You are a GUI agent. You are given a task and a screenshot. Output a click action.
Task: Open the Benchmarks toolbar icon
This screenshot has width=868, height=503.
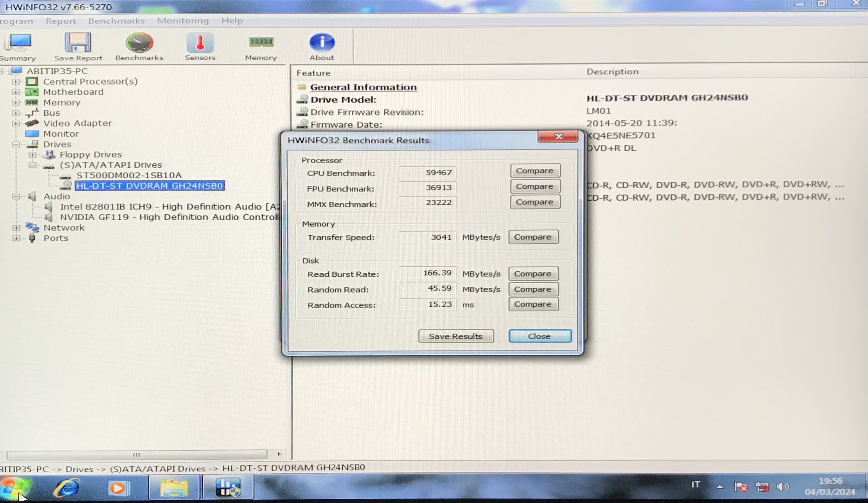pos(139,46)
